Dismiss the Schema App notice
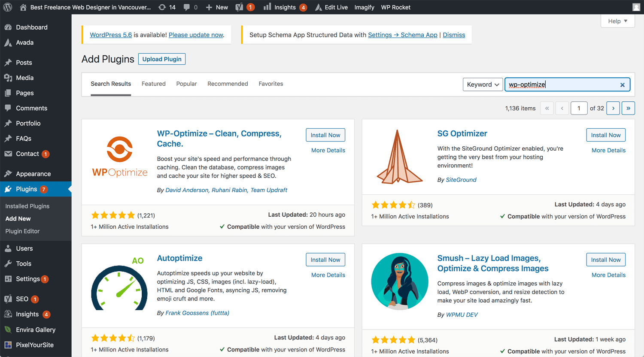The image size is (644, 357). 454,35
